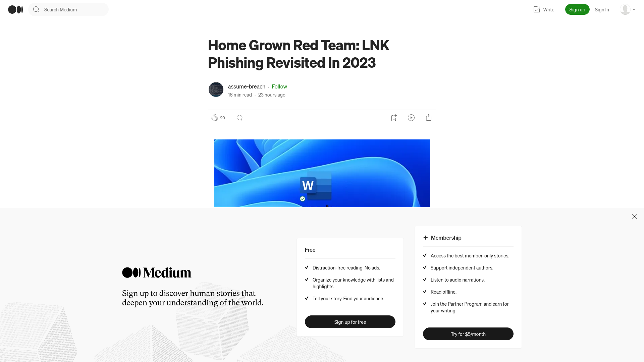This screenshot has height=362, width=644.
Task: Click the Try for $5/month button
Action: [468, 334]
